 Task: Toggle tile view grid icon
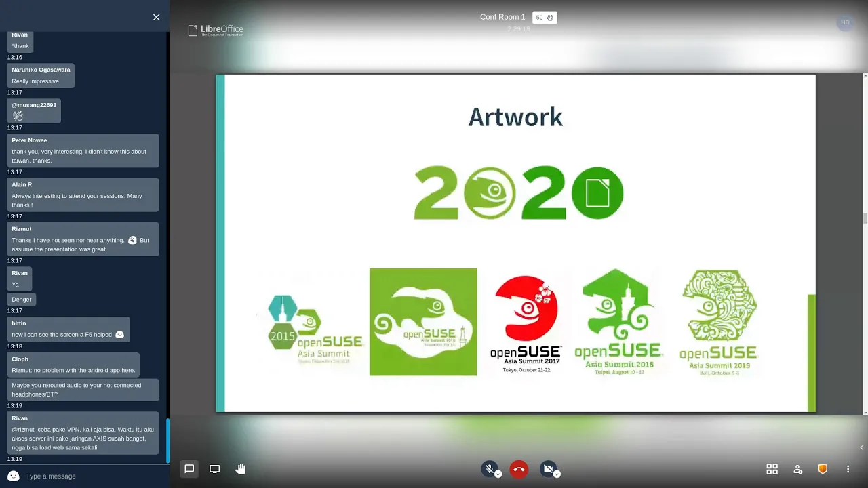[772, 469]
